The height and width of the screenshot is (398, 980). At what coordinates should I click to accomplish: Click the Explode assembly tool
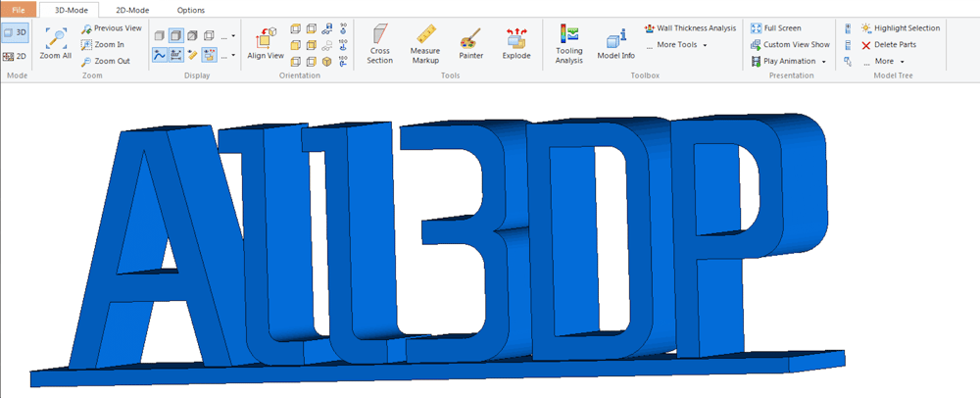[x=516, y=44]
